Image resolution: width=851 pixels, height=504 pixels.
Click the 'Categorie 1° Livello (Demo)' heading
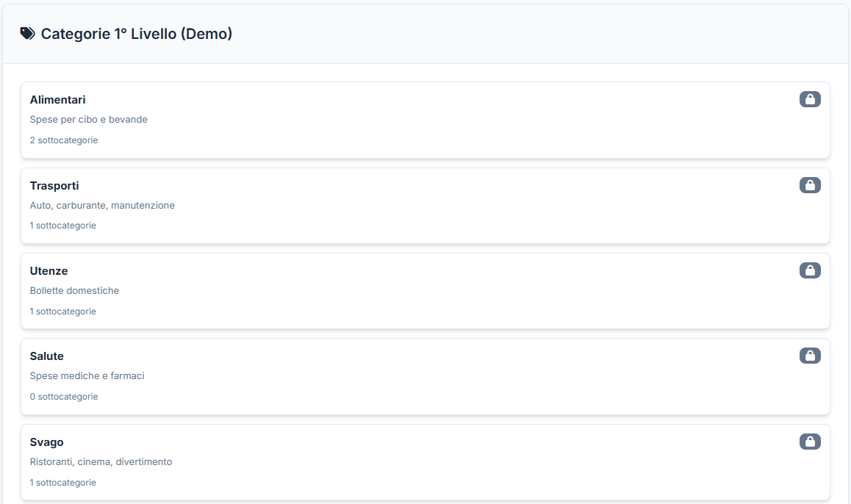point(137,34)
